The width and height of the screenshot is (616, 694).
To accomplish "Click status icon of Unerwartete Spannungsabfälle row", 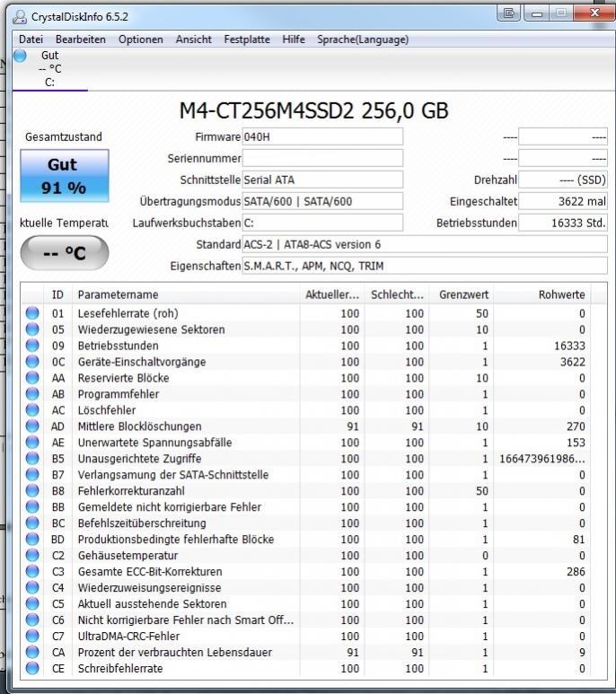I will tap(32, 442).
